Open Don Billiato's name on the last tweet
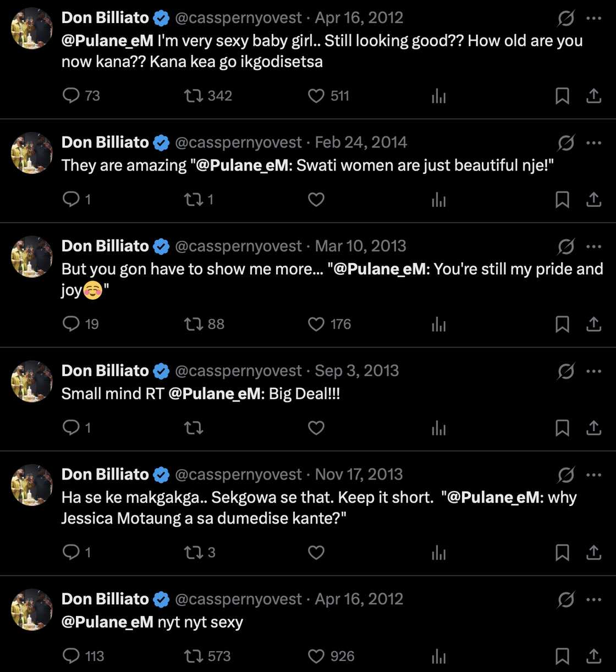Viewport: 616px width, 672px height. pyautogui.click(x=105, y=599)
